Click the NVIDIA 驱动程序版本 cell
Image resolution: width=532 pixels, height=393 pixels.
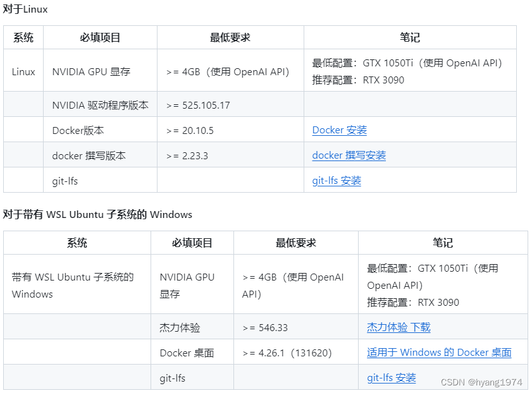100,106
